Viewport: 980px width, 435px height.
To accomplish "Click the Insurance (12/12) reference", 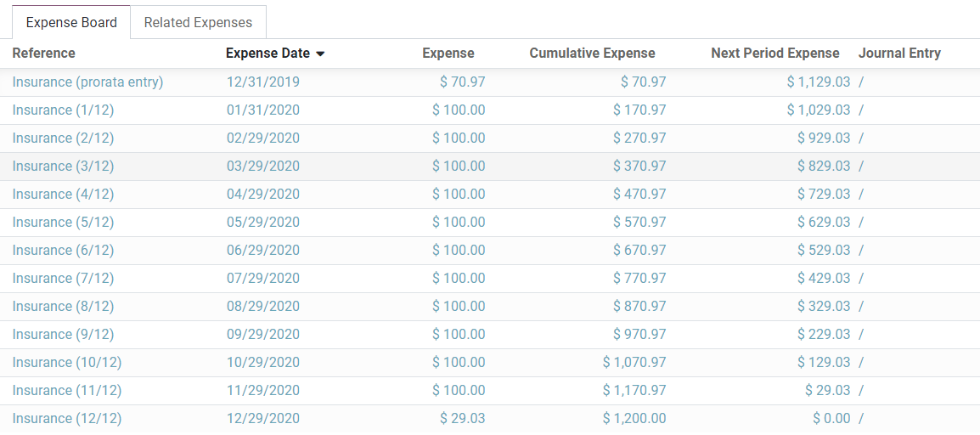I will point(67,419).
